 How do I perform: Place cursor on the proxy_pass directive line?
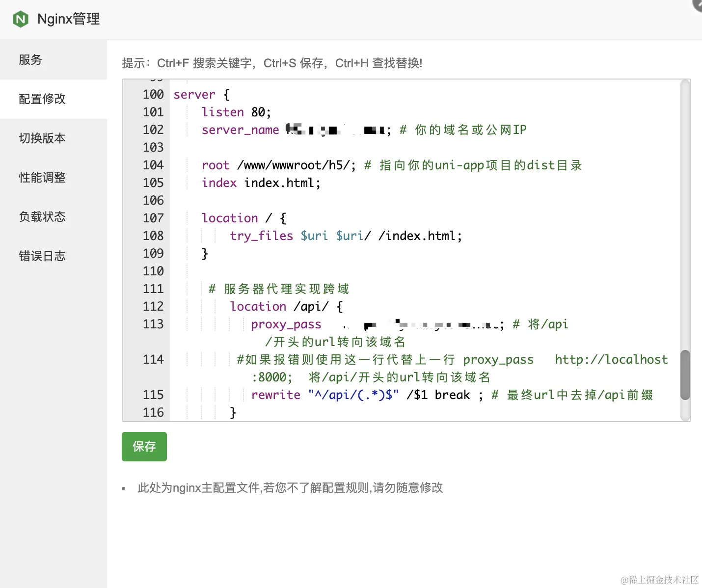coord(286,324)
